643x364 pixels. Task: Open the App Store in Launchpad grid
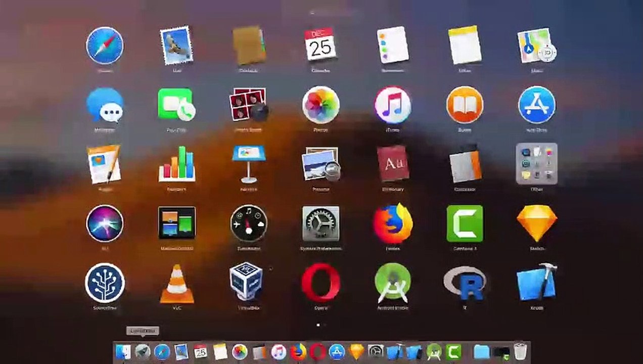point(537,105)
